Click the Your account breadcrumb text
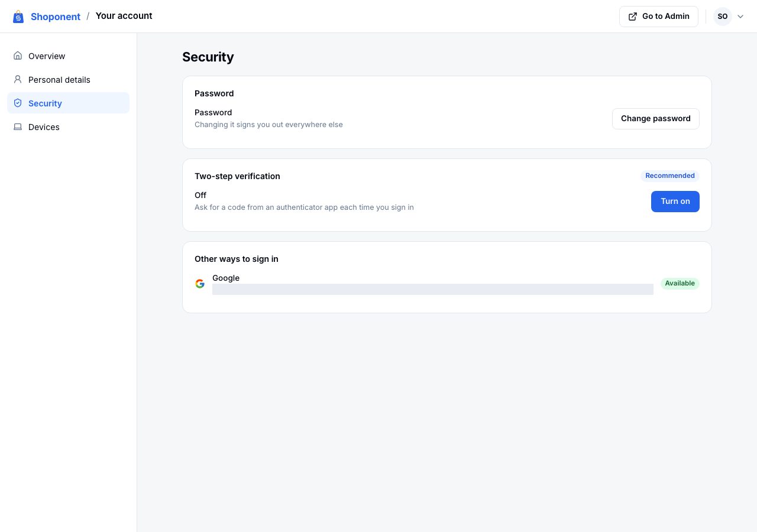This screenshot has width=757, height=532. pyautogui.click(x=124, y=16)
